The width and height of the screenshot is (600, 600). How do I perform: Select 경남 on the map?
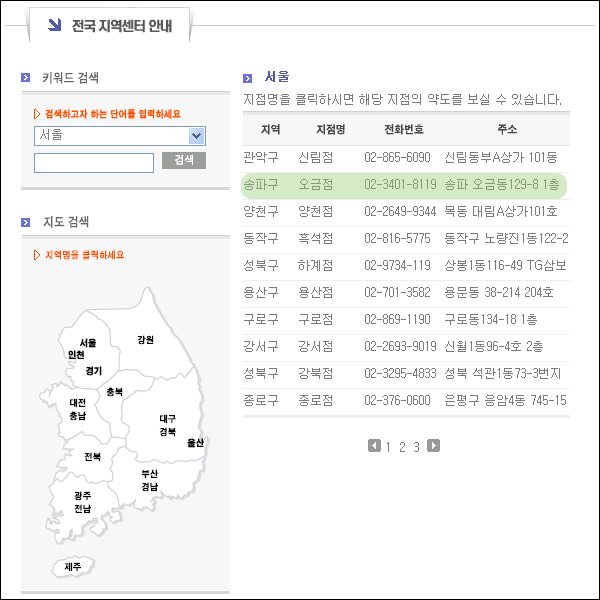point(150,487)
